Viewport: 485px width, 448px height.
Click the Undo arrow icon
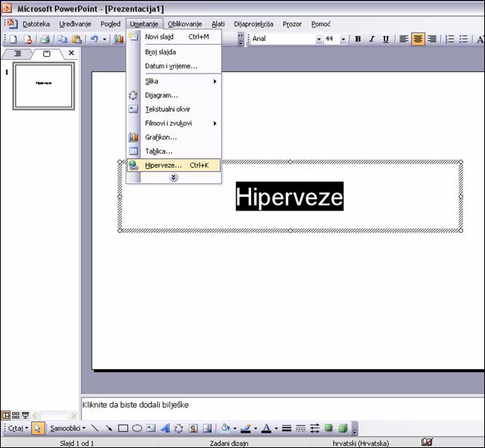(x=95, y=39)
